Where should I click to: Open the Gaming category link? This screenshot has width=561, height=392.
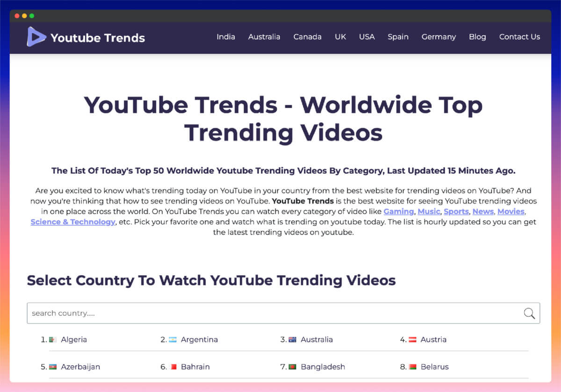[x=399, y=211]
